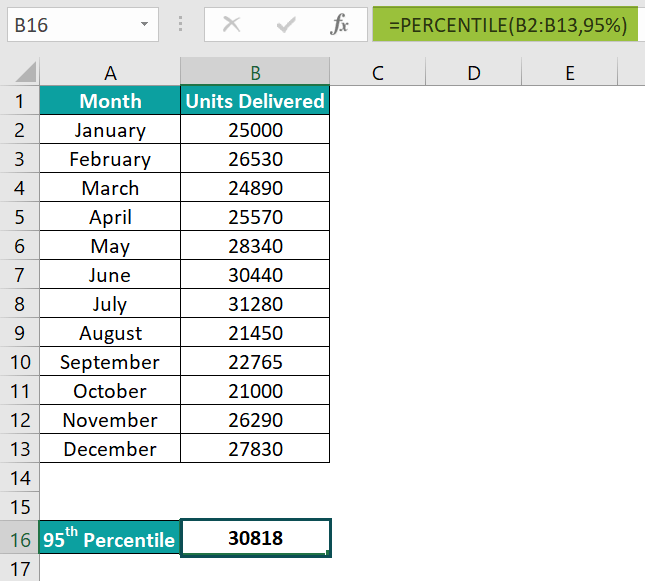Click the December units cell 27830
The width and height of the screenshot is (645, 581).
(x=255, y=449)
